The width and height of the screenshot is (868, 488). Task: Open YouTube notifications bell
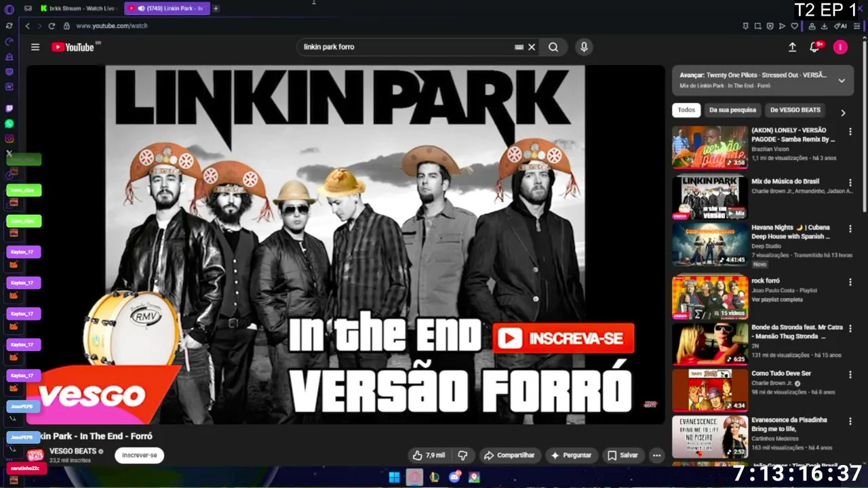tap(814, 47)
